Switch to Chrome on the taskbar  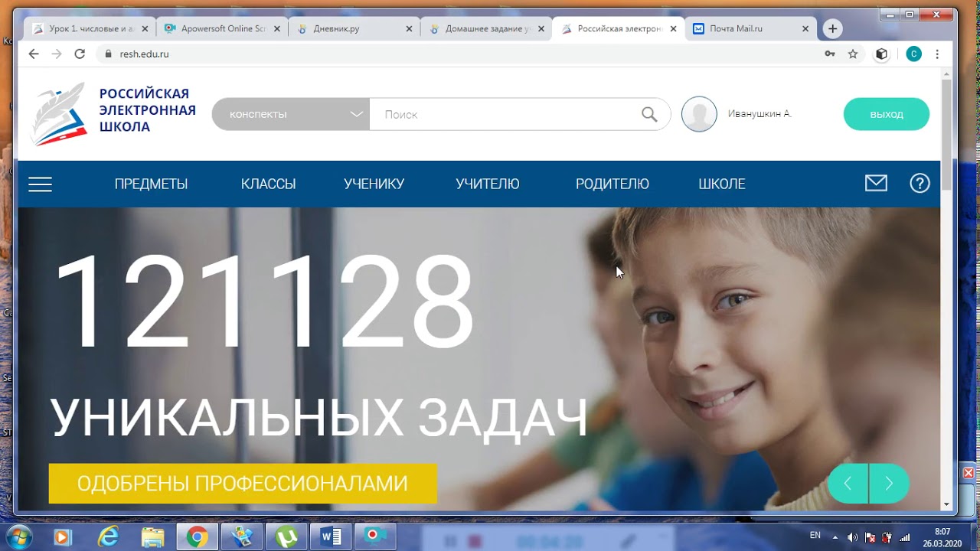coord(197,537)
